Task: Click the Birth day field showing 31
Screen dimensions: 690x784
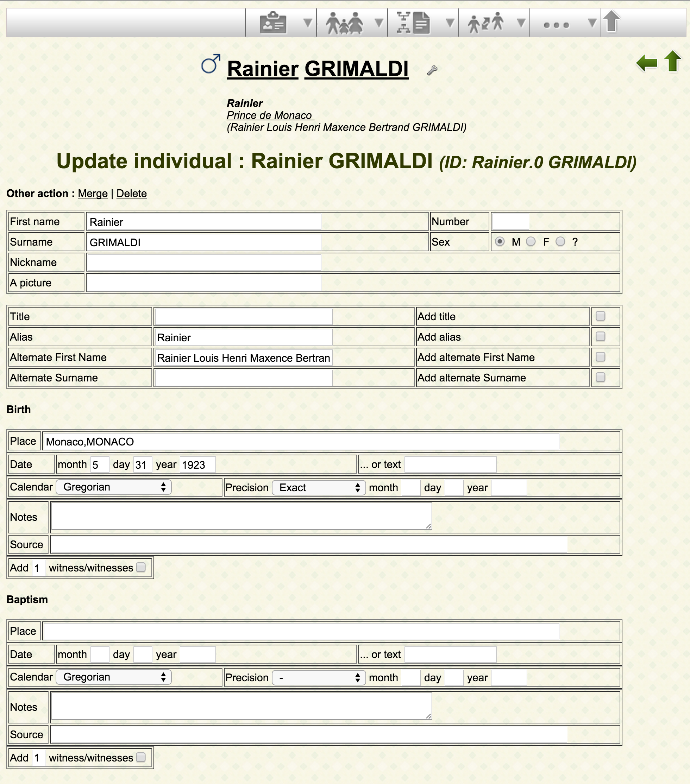Action: pos(143,464)
